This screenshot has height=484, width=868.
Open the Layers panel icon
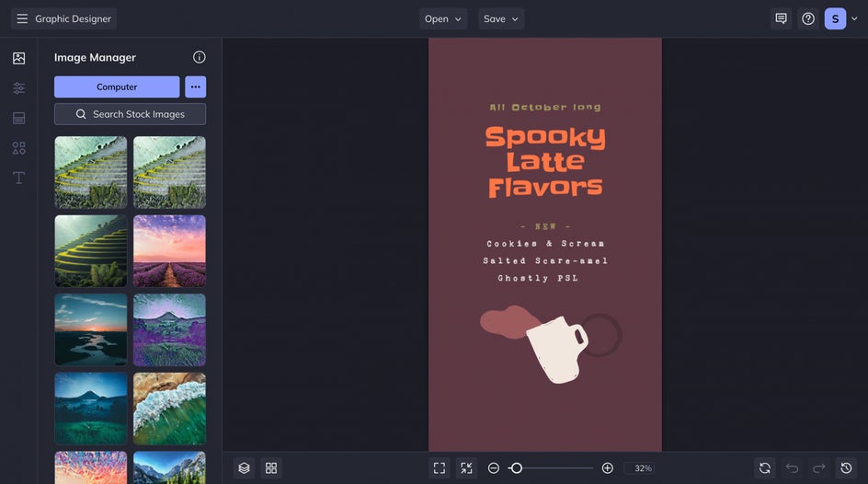tap(245, 468)
